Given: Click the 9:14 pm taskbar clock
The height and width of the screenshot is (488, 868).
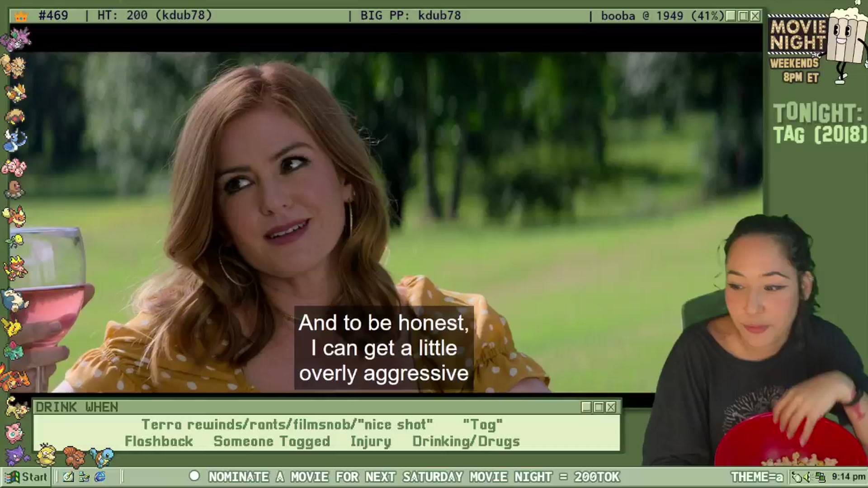Looking at the screenshot, I should [x=849, y=477].
